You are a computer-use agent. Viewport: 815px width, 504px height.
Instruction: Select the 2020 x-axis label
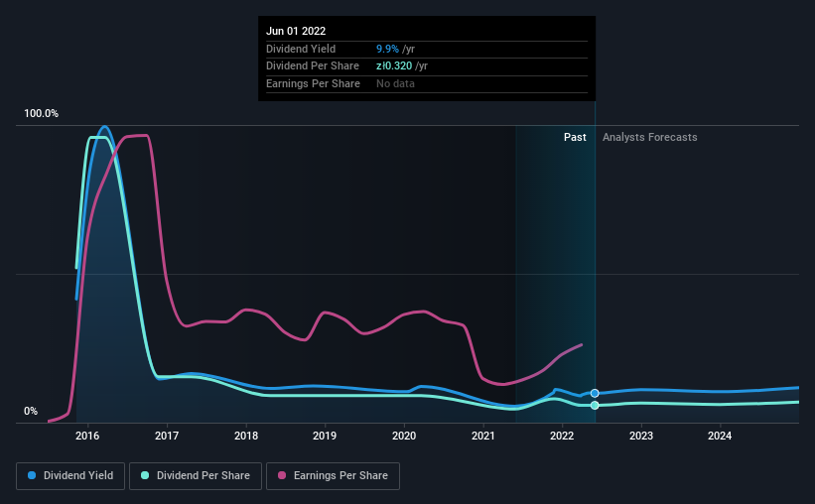click(404, 436)
